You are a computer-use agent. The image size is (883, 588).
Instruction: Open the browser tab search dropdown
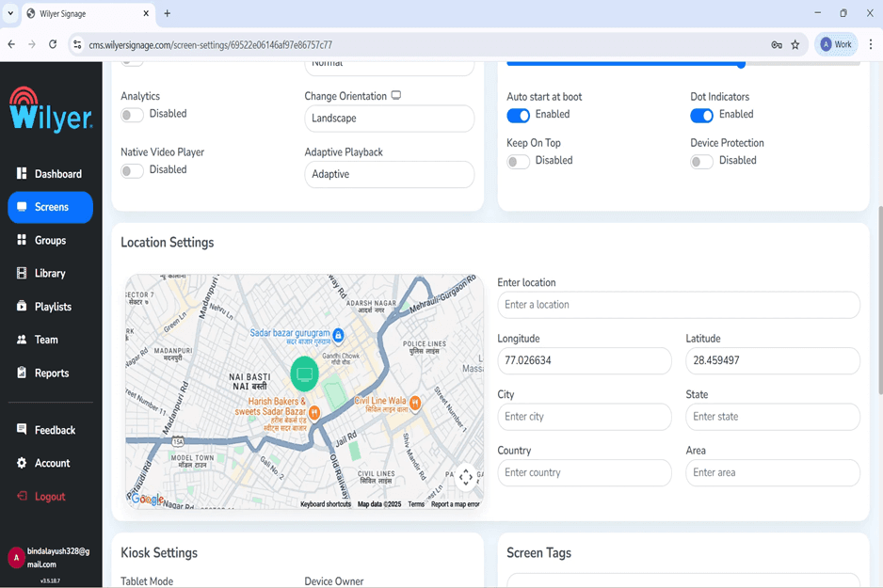(10, 13)
